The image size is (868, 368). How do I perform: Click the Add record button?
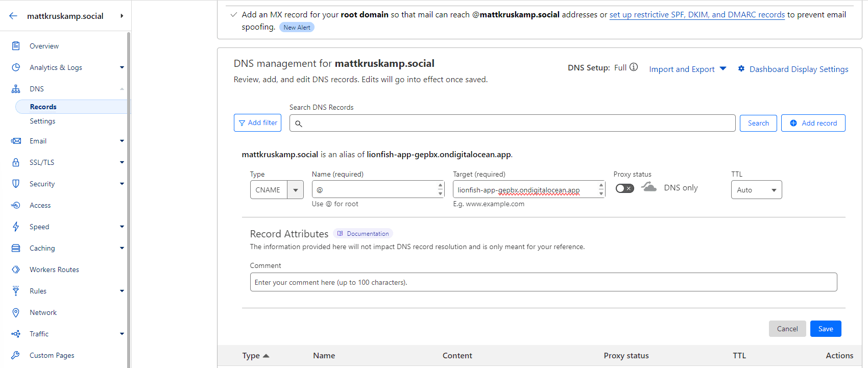click(x=813, y=123)
